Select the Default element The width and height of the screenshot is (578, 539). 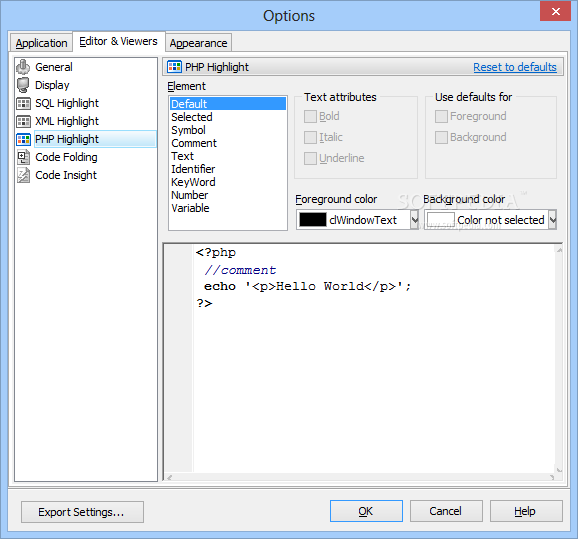(x=228, y=104)
